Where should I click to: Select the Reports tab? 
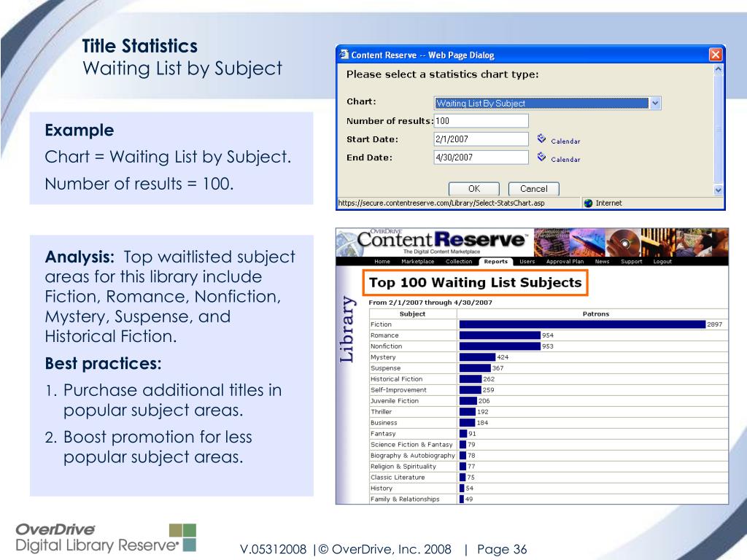pyautogui.click(x=496, y=262)
